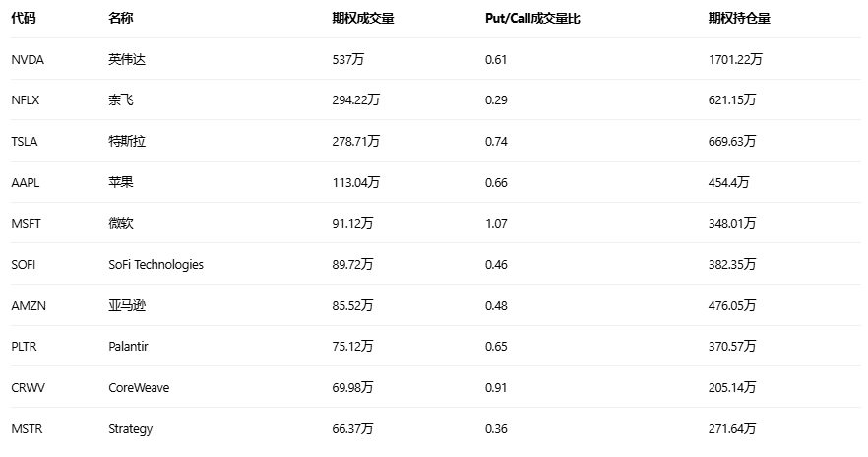Open the NVDA ticker code
868x457 pixels.
[x=28, y=59]
